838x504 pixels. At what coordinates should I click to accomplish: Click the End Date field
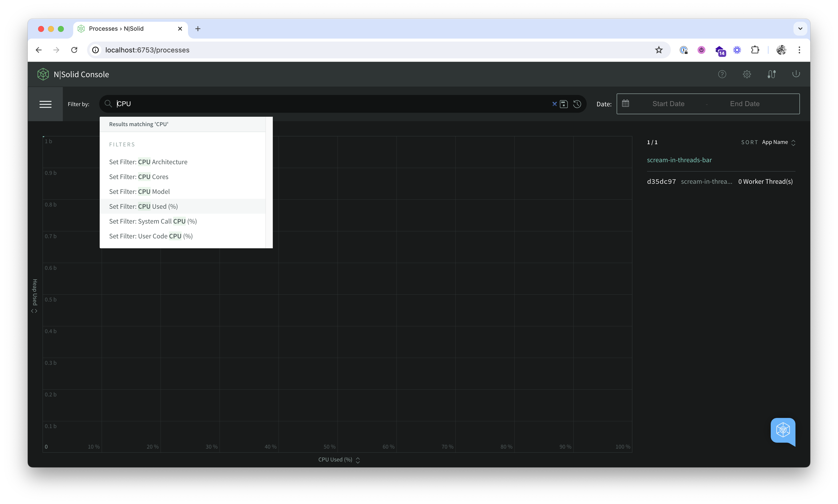click(745, 104)
